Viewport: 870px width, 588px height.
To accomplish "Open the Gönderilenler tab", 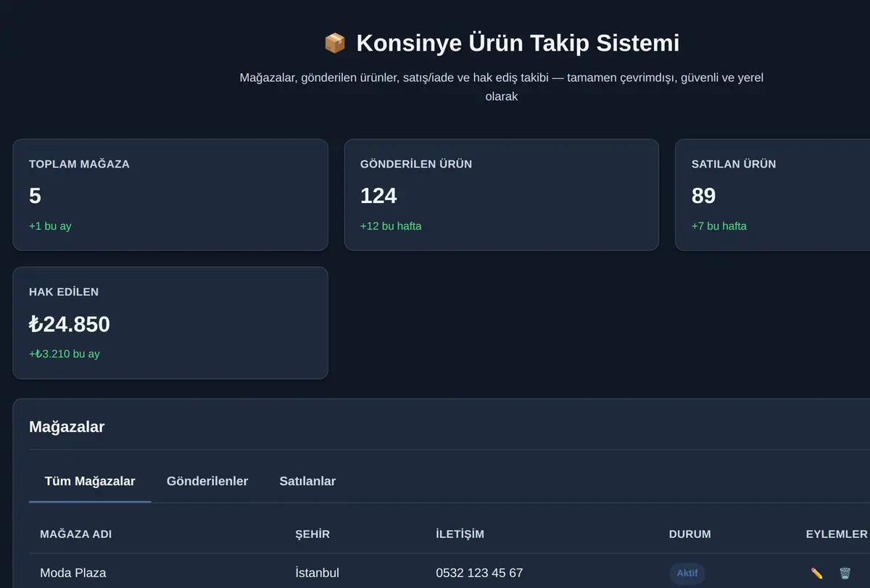I will pos(207,481).
